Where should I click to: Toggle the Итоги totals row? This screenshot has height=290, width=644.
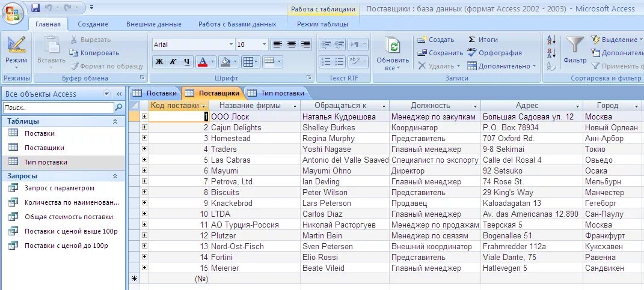(483, 40)
